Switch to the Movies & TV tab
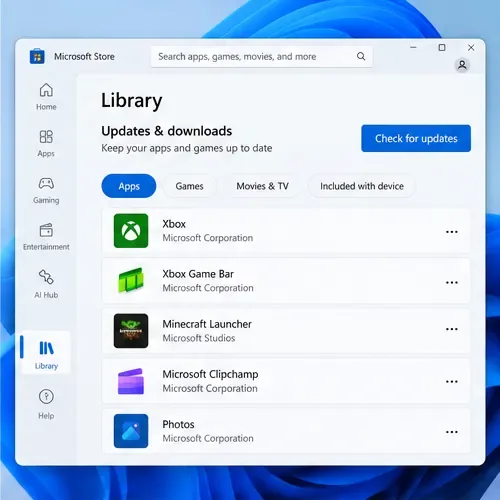This screenshot has height=500, width=500. tap(263, 186)
